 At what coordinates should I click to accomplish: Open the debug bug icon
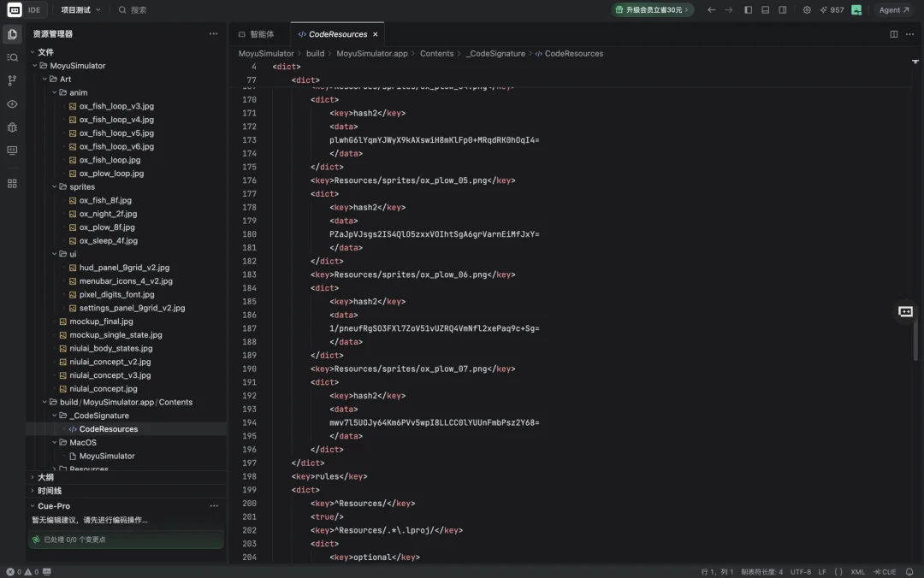pyautogui.click(x=12, y=127)
